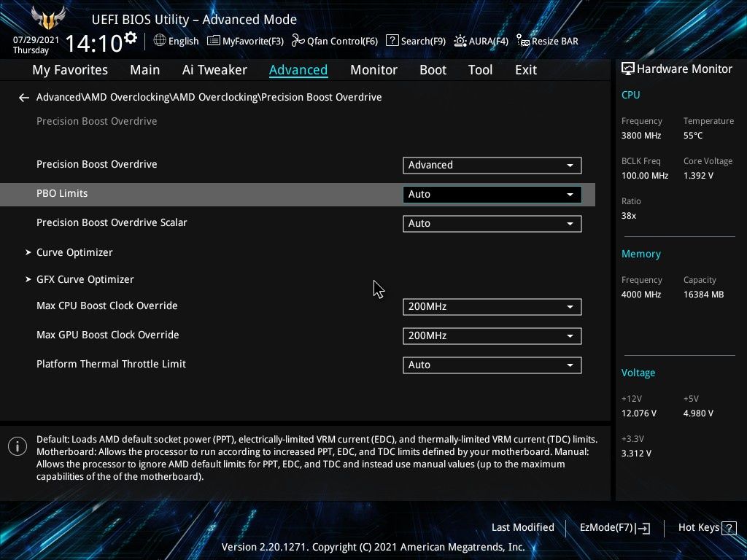Open the Tool tab
This screenshot has height=560, width=747.
coord(480,70)
